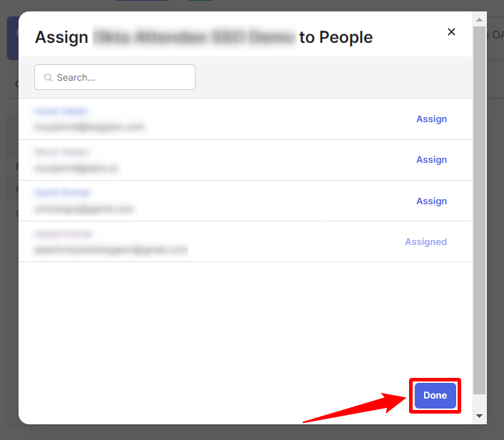The width and height of the screenshot is (504, 440).
Task: Select the fourth person's name in list
Action: pos(64,234)
